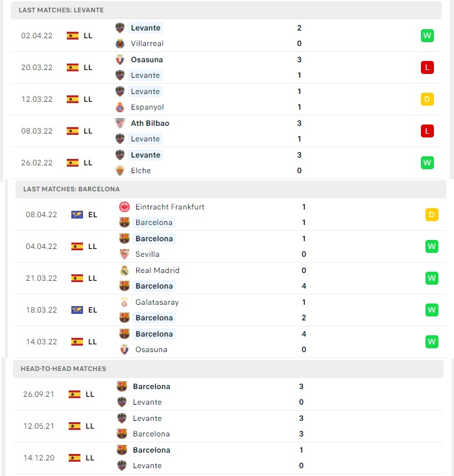Click the Elche club crest icon

click(x=120, y=171)
